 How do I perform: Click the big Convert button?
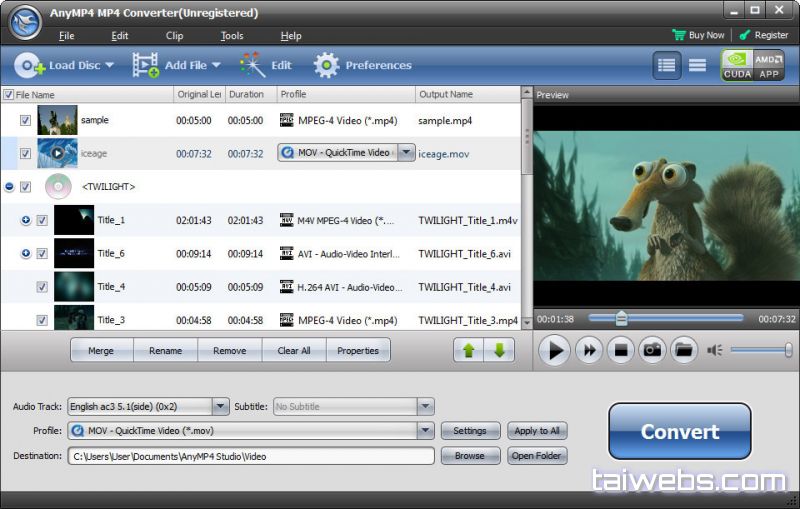click(x=679, y=432)
